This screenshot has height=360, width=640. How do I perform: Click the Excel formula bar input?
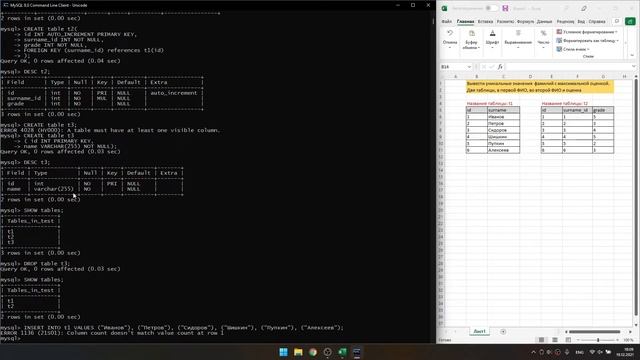coord(568,67)
